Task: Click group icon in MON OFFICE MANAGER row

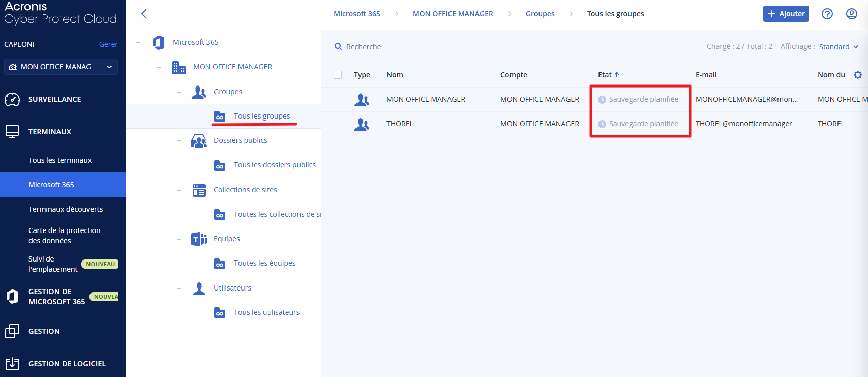Action: point(362,100)
